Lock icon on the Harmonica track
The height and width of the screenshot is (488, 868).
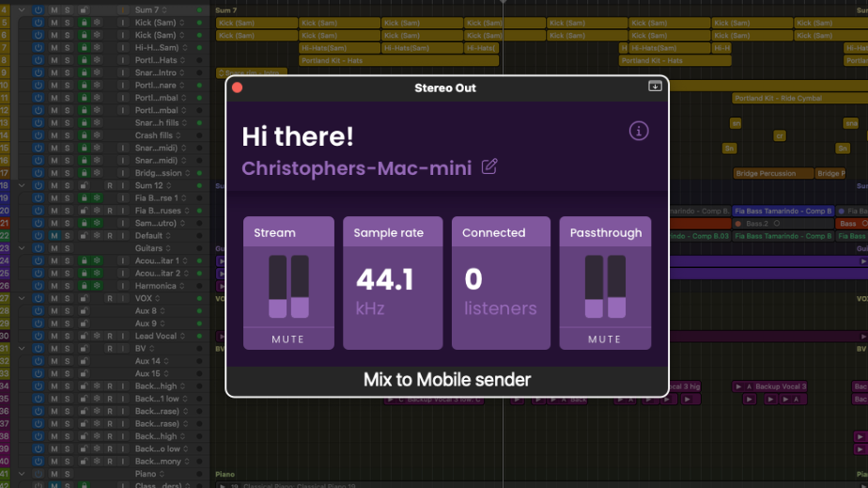84,286
